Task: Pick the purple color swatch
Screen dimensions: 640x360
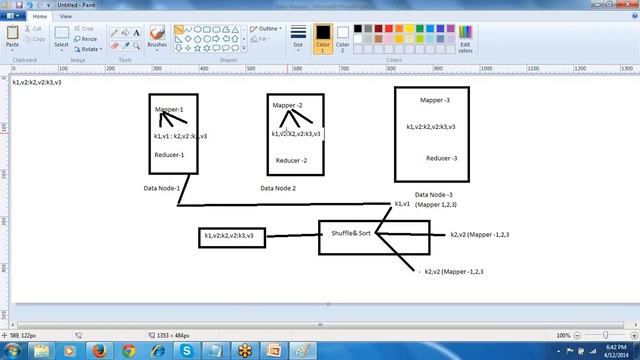Action: pyautogui.click(x=451, y=29)
